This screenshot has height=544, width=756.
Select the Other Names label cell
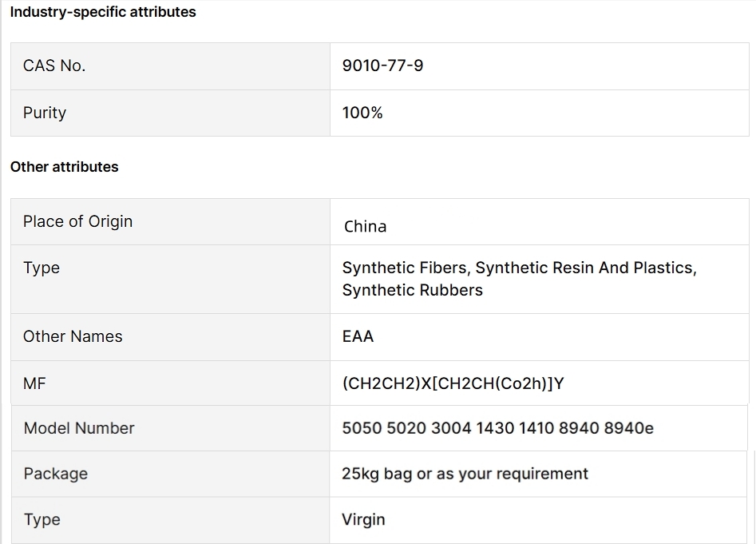point(73,336)
